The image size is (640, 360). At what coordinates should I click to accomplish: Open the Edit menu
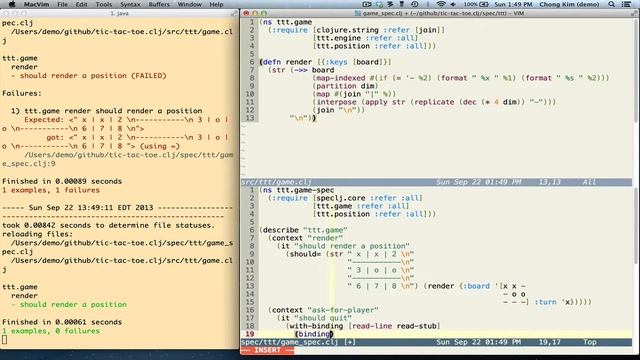82,4
